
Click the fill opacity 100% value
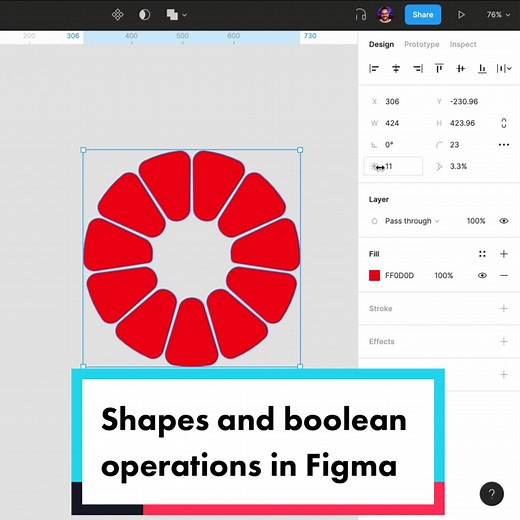pos(444,276)
